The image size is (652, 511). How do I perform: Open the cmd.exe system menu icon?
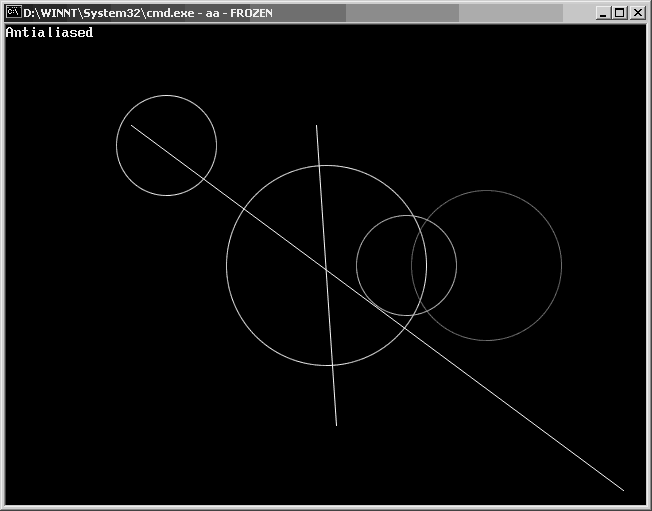(14, 13)
